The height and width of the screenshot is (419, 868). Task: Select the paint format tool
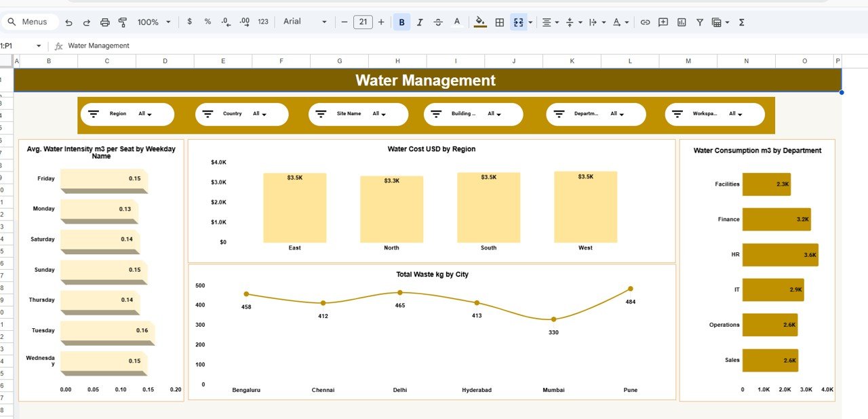(x=123, y=22)
